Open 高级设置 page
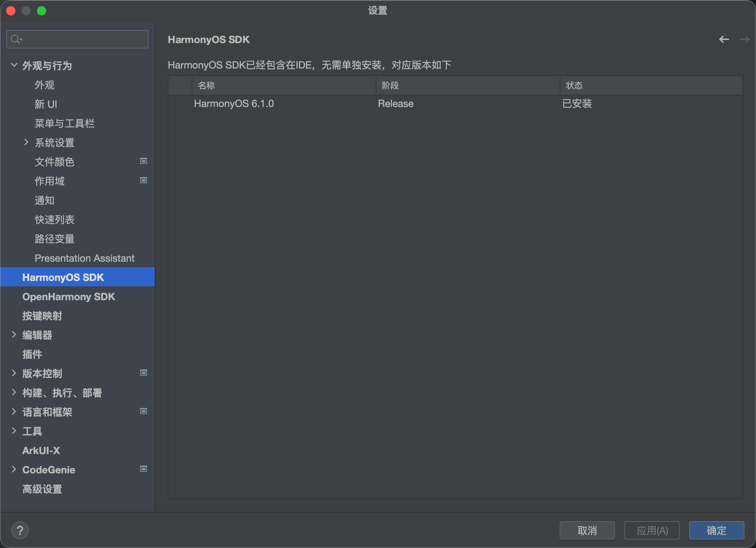 [42, 489]
